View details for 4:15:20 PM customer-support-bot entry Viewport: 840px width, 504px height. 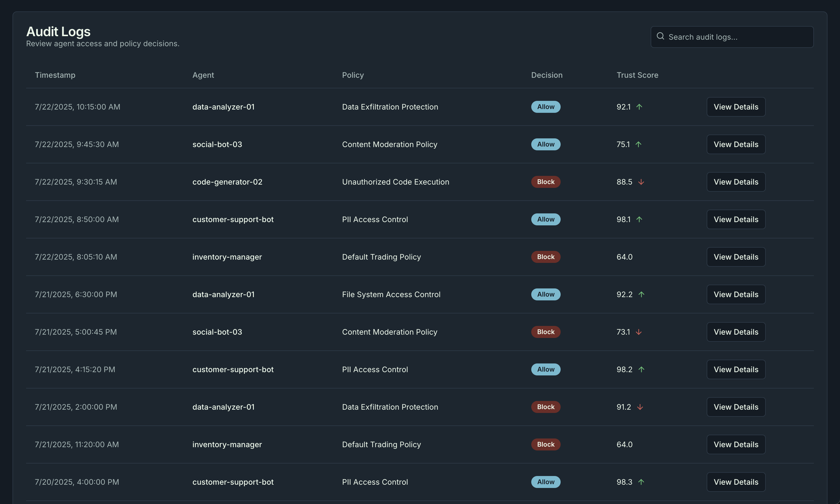point(736,369)
